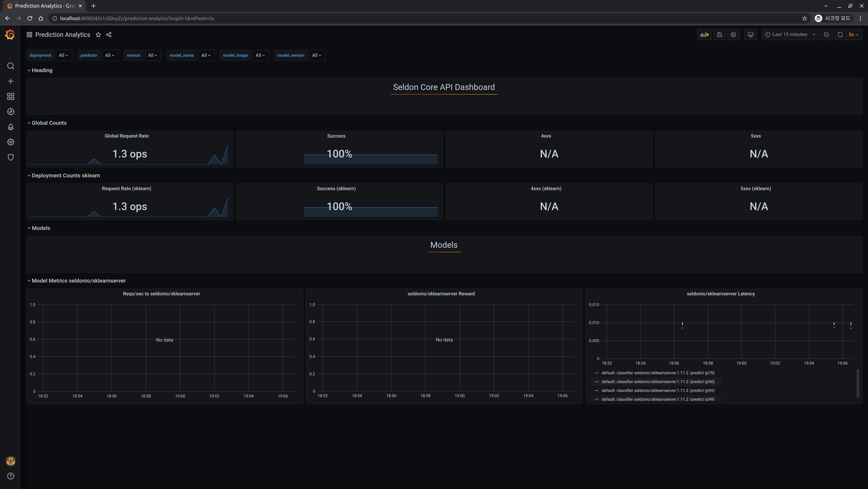
Task: Open 5xxs (sklearn) panel title menu
Action: [x=756, y=188]
